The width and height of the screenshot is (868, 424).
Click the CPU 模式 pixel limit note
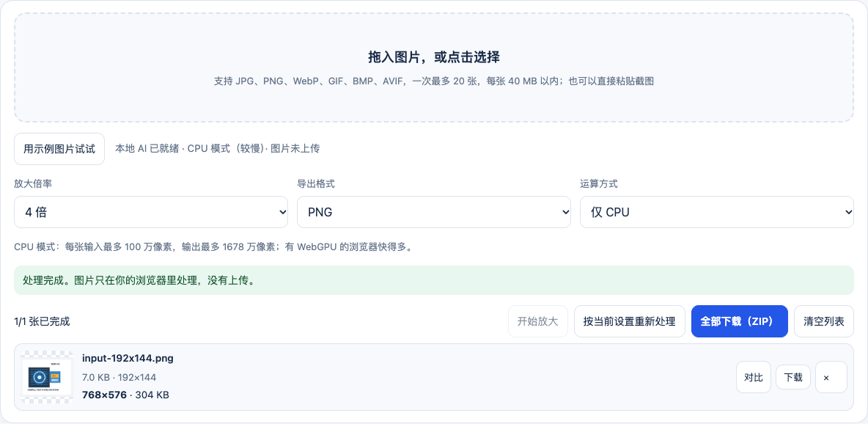click(213, 246)
